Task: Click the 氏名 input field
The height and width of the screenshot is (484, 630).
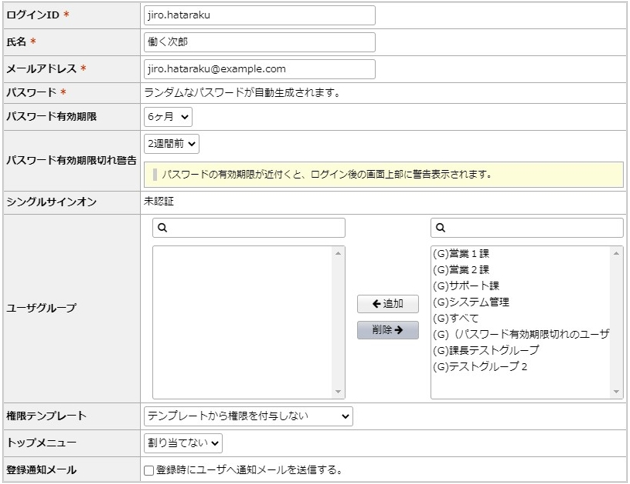Action: pyautogui.click(x=260, y=42)
